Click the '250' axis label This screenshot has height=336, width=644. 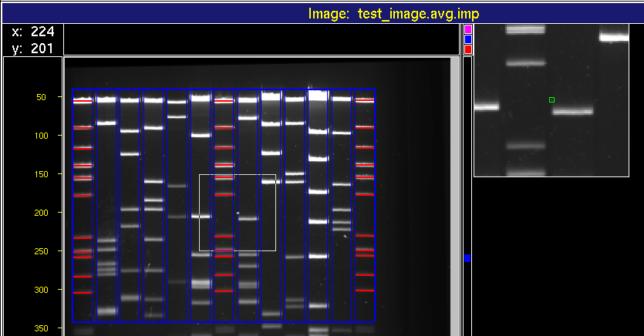click(x=41, y=251)
